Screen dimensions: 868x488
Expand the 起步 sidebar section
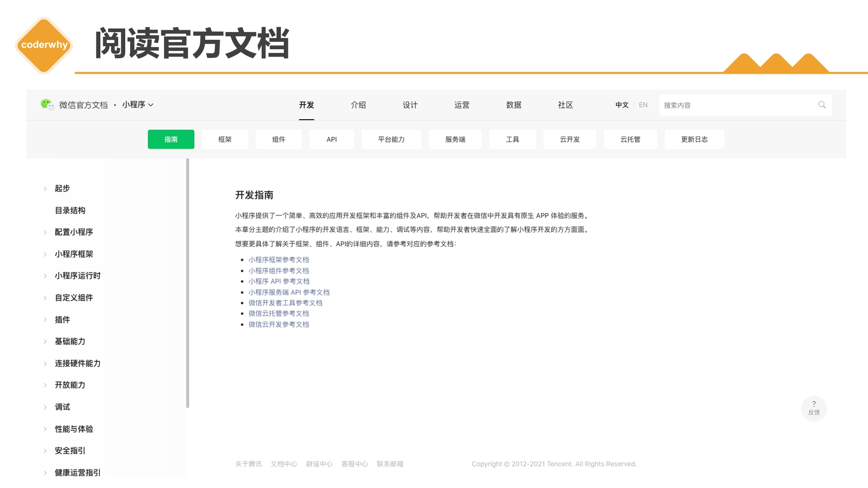(45, 188)
